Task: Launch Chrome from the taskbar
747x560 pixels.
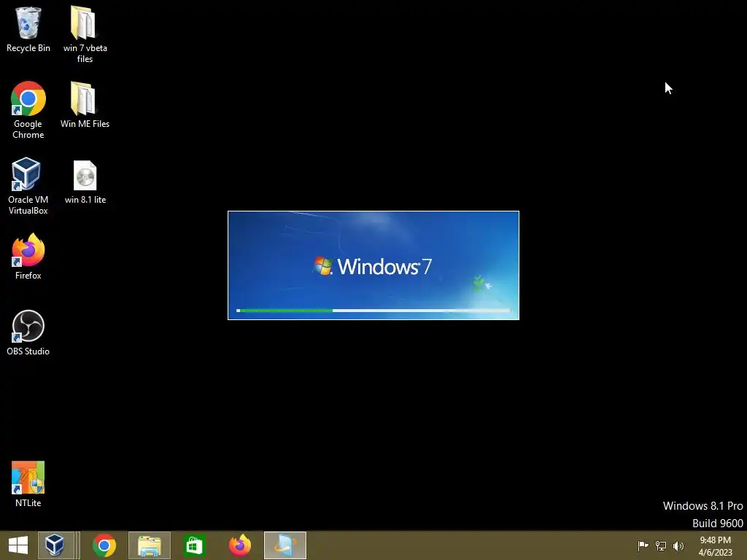Action: coord(104,545)
